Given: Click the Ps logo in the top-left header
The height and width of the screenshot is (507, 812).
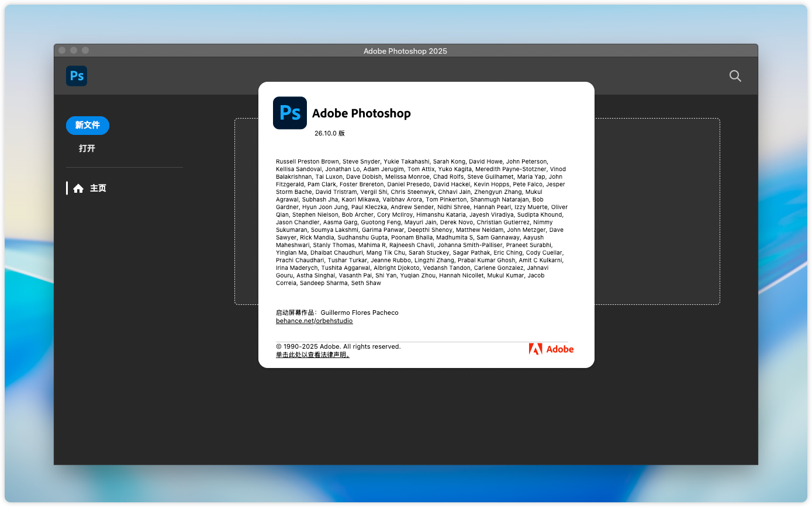Looking at the screenshot, I should pos(77,76).
